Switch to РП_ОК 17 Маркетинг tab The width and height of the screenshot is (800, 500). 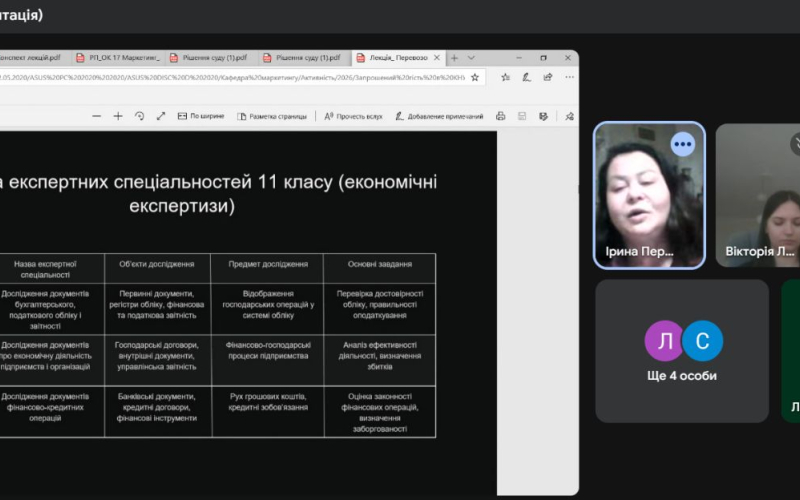118,58
